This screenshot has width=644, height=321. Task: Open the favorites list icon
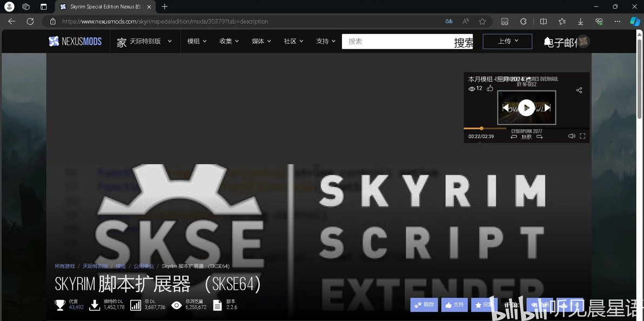pos(562,22)
